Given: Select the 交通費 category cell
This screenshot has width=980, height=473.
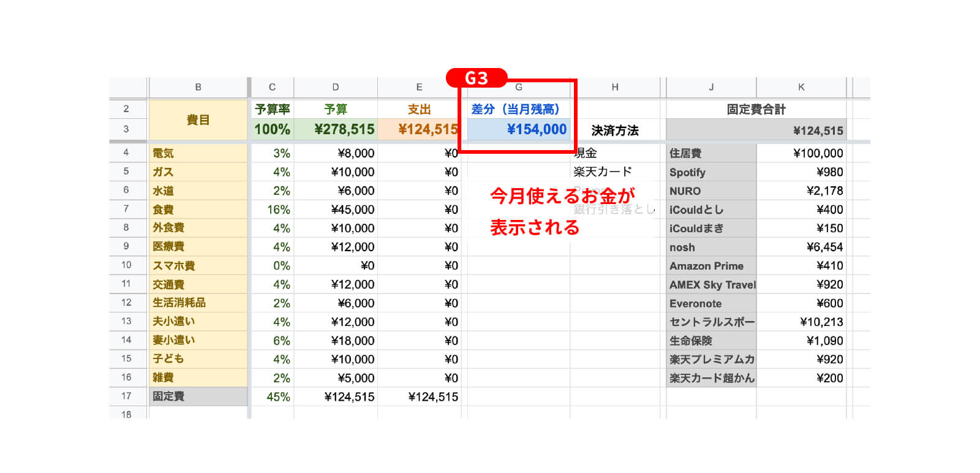Looking at the screenshot, I should 198,284.
